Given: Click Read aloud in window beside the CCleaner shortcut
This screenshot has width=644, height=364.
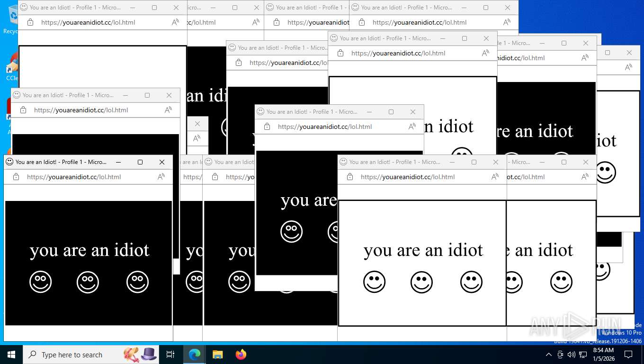Looking at the screenshot, I should 168,110.
